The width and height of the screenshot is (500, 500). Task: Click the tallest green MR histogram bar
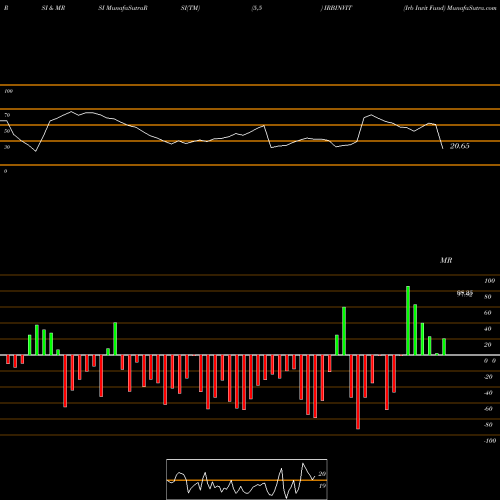(408, 320)
